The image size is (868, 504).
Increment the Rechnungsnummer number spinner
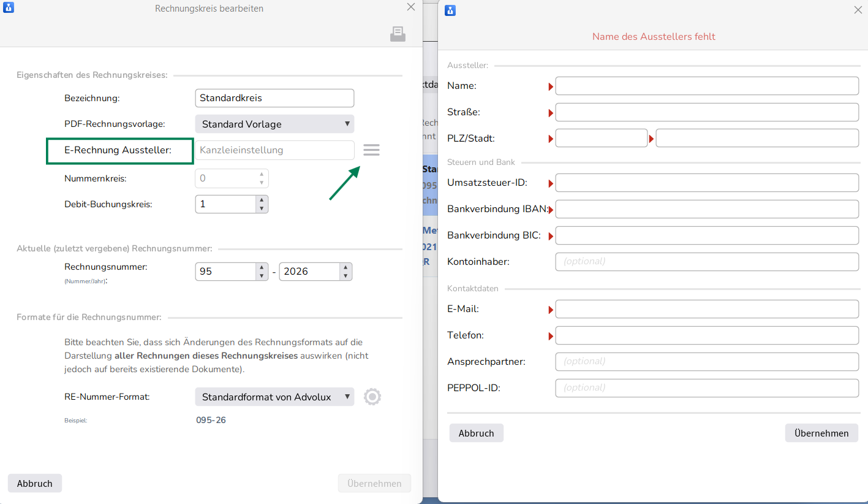pos(262,267)
